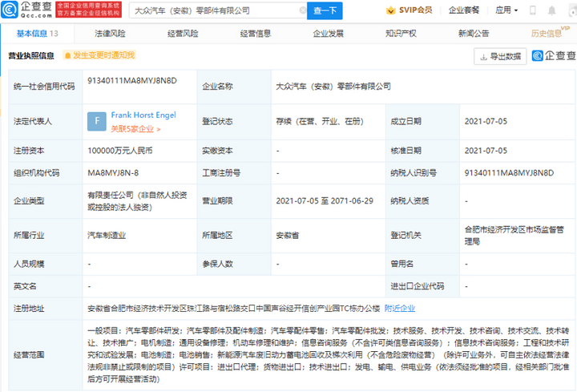Image resolution: width=577 pixels, height=392 pixels.
Task: Clear the search box with the X icon
Action: pyautogui.click(x=303, y=11)
